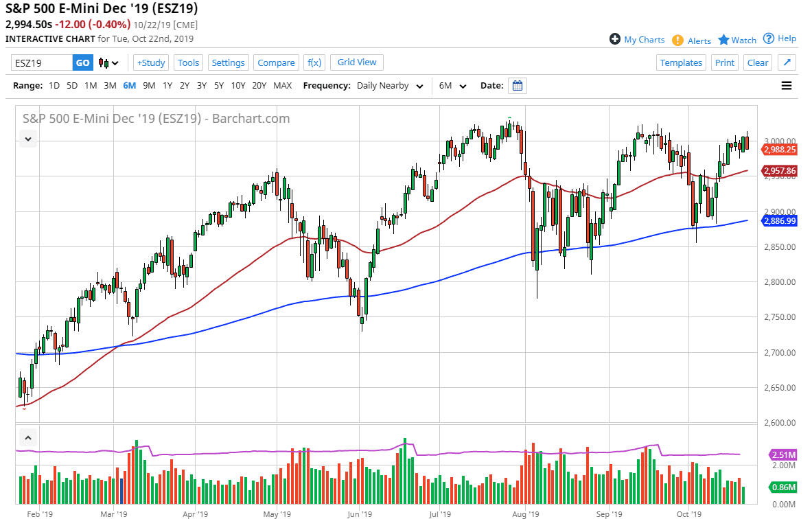
Task: Click the My Charts plus icon
Action: pyautogui.click(x=614, y=39)
